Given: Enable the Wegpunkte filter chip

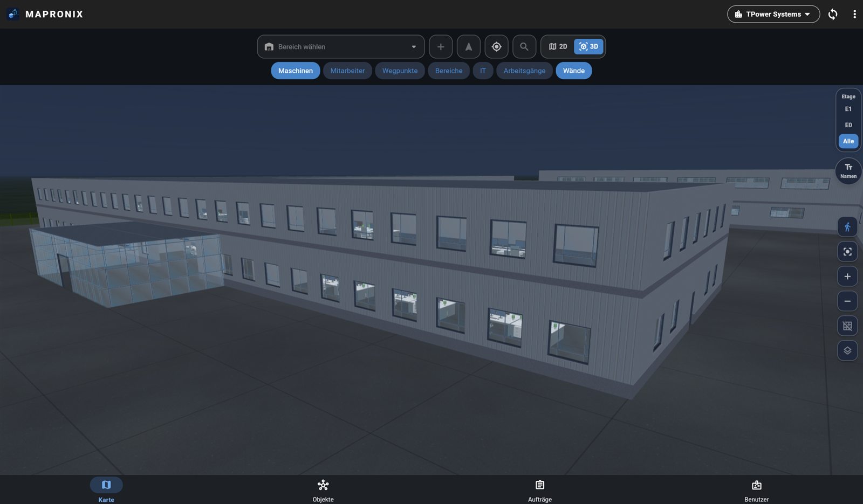Looking at the screenshot, I should 400,71.
